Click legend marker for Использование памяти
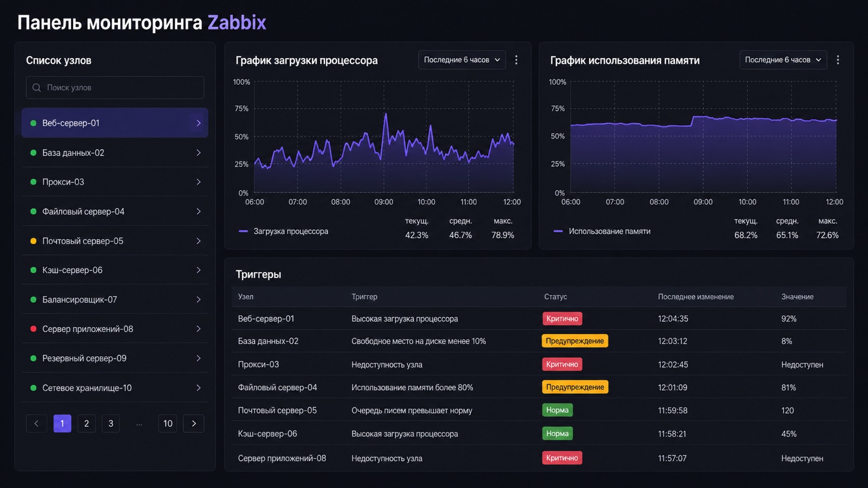868x488 pixels. 558,231
